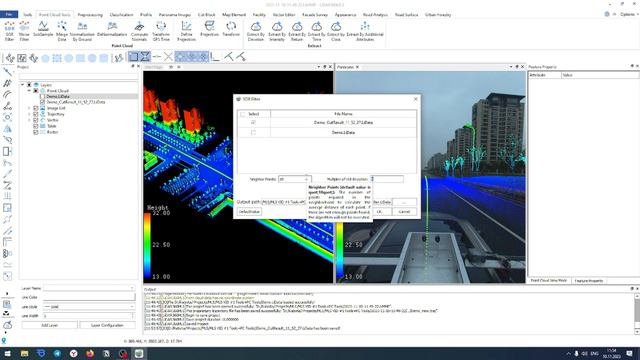Toggle Demo_CutResult layer checkbox in Project tree

pyautogui.click(x=42, y=102)
